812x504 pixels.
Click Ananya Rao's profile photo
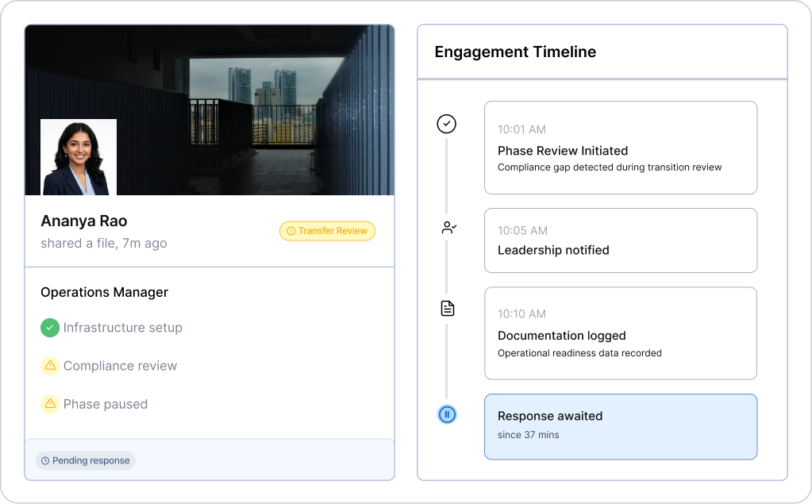(x=79, y=157)
